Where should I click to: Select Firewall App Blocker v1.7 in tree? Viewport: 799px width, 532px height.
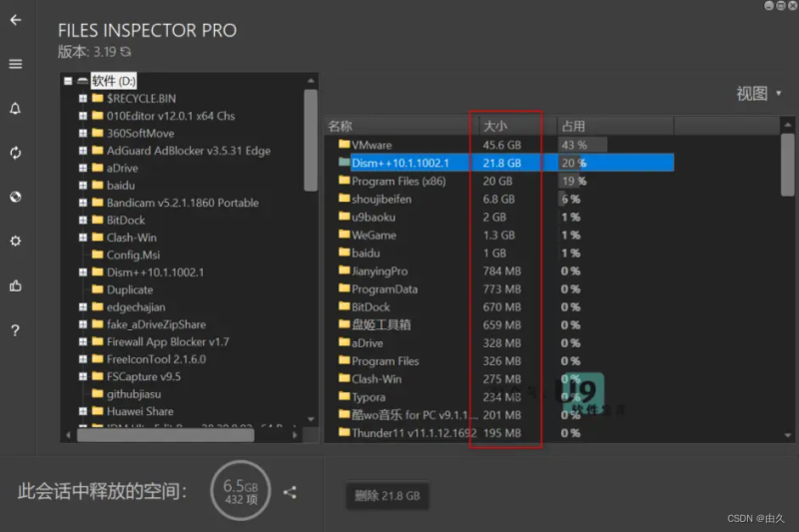click(168, 341)
